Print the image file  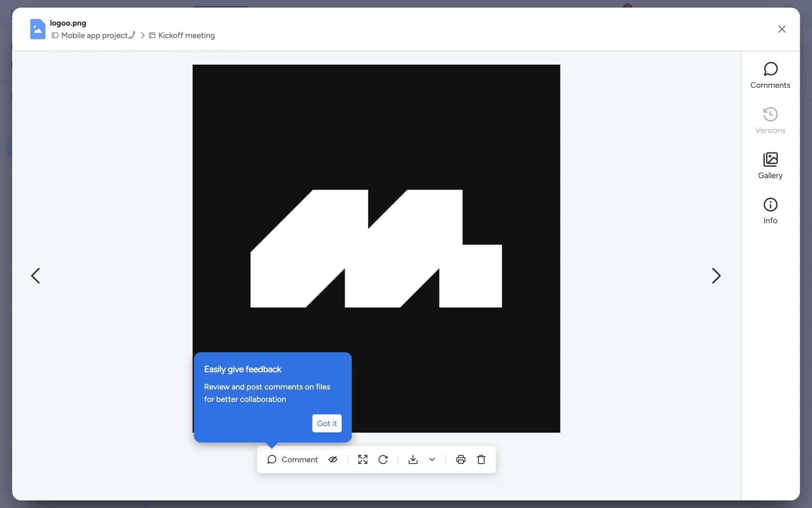click(461, 459)
